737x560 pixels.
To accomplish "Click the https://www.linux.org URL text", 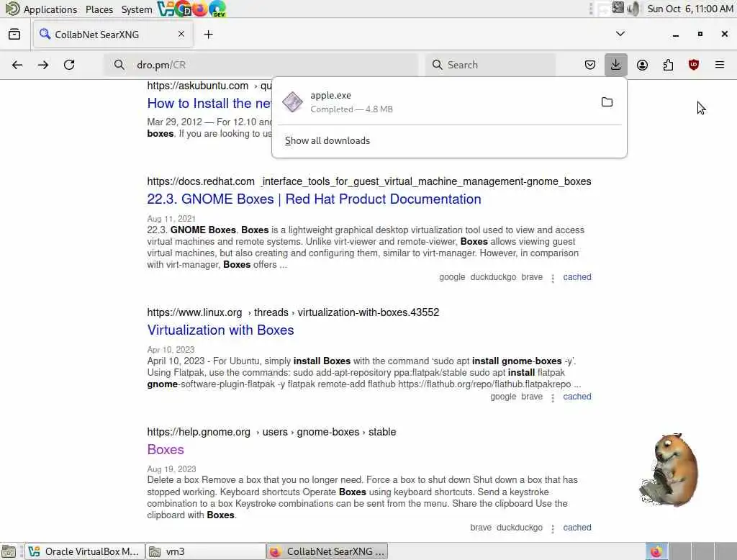I will (194, 312).
